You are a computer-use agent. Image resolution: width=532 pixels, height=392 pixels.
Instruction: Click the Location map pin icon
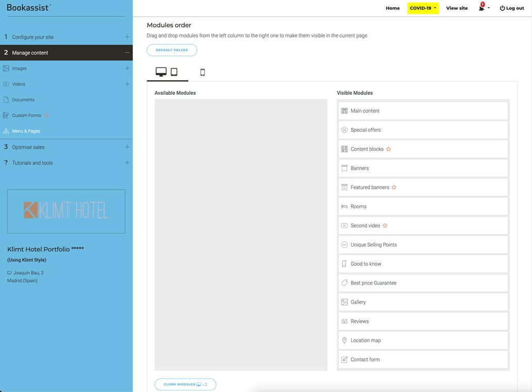[344, 340]
